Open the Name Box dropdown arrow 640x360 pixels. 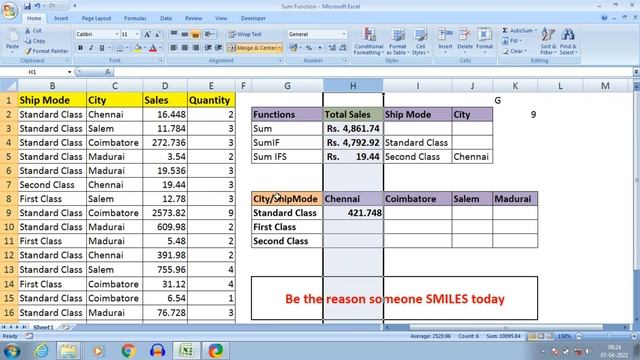(x=69, y=72)
